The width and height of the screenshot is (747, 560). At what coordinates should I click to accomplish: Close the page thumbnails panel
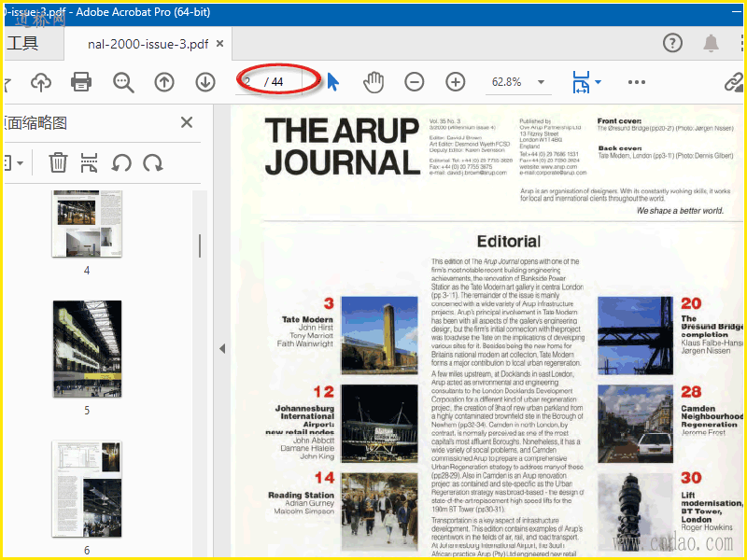[187, 123]
